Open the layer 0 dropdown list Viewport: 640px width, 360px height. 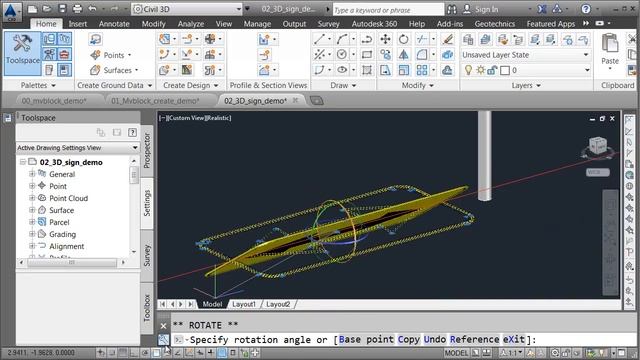click(x=587, y=70)
